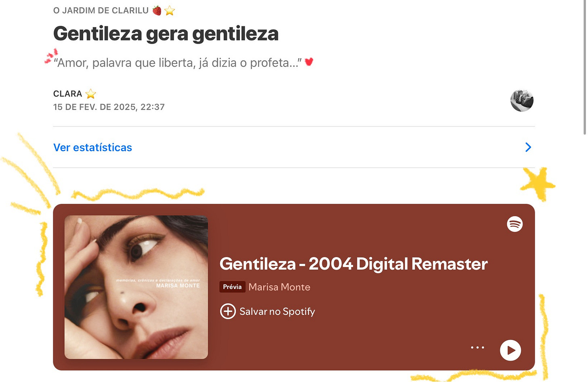The image size is (588, 382).
Task: Click the plus icon to save the track
Action: [x=228, y=311]
